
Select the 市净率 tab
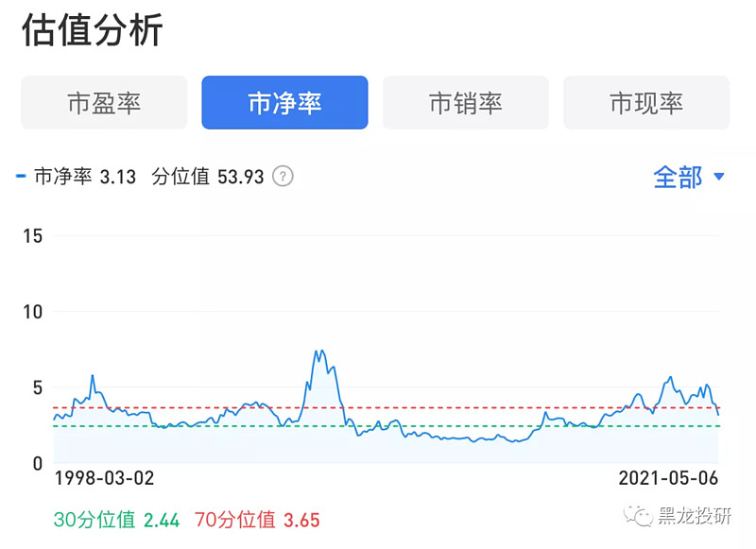pyautogui.click(x=284, y=103)
